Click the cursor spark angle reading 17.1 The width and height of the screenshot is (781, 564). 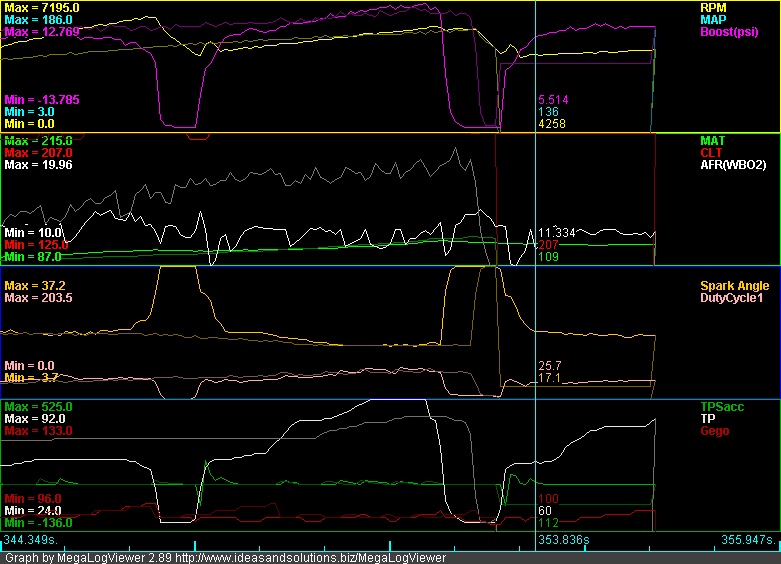[549, 378]
